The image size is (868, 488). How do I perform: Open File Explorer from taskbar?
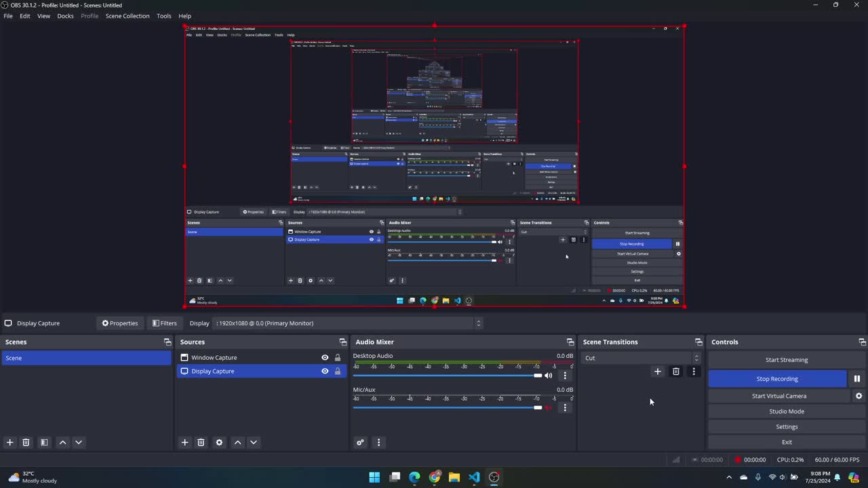[454, 477]
